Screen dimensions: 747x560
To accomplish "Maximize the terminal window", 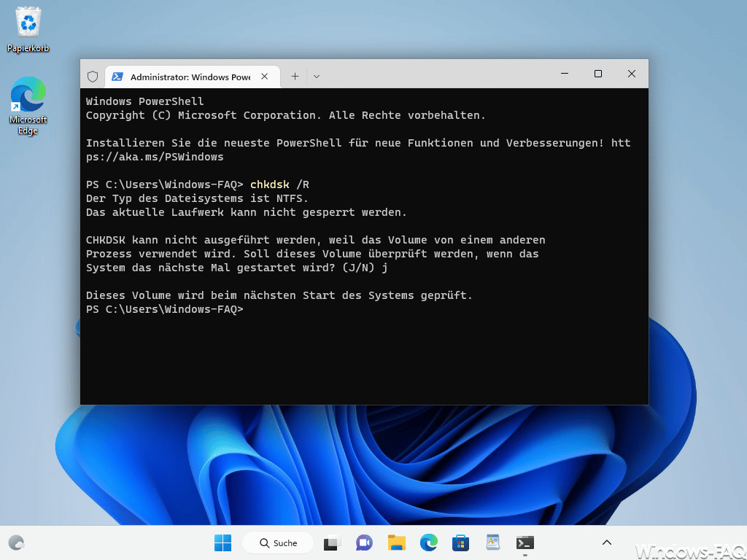I will 598,74.
